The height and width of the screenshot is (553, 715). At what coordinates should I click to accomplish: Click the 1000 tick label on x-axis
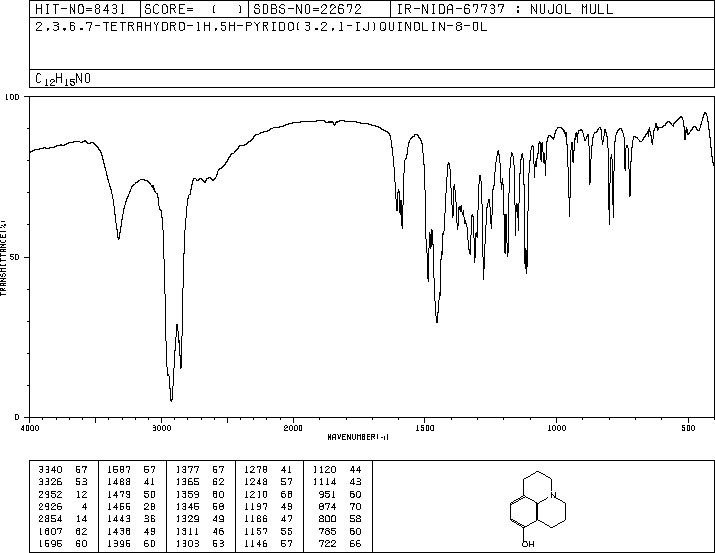556,428
